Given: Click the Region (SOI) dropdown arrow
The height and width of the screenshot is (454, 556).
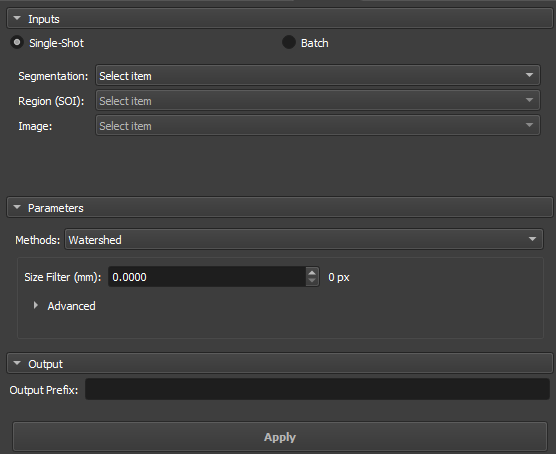Looking at the screenshot, I should pos(529,100).
